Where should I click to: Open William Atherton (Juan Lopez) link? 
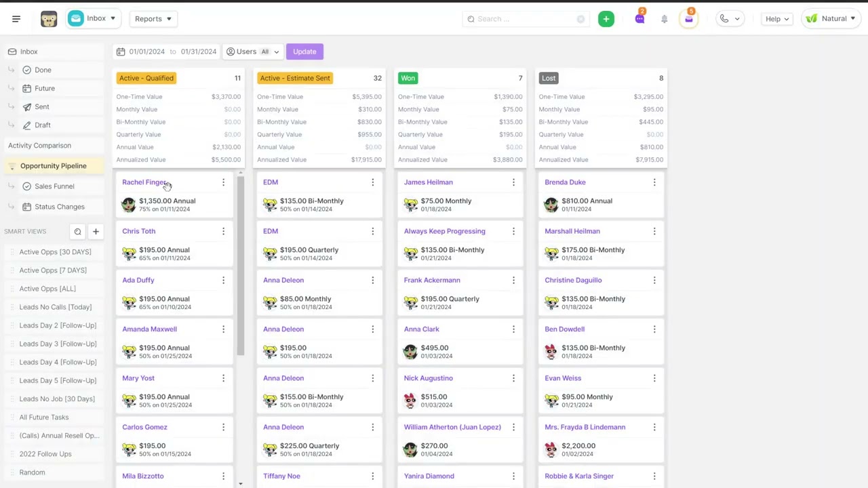pos(452,427)
